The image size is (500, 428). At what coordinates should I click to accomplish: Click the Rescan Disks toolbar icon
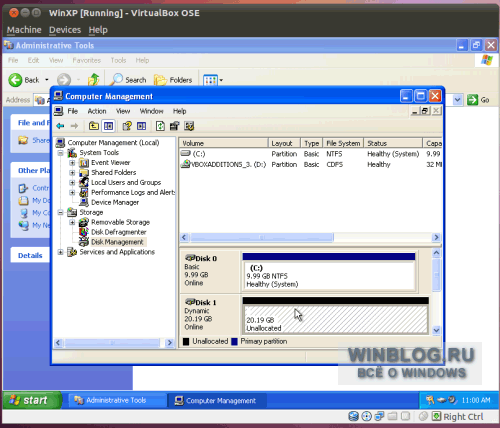(x=174, y=126)
